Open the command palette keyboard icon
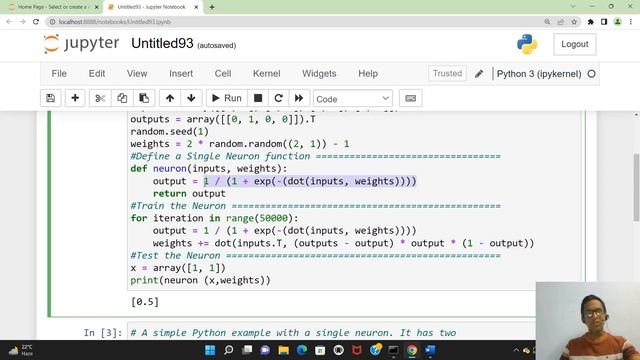Image resolution: width=640 pixels, height=360 pixels. click(x=411, y=98)
